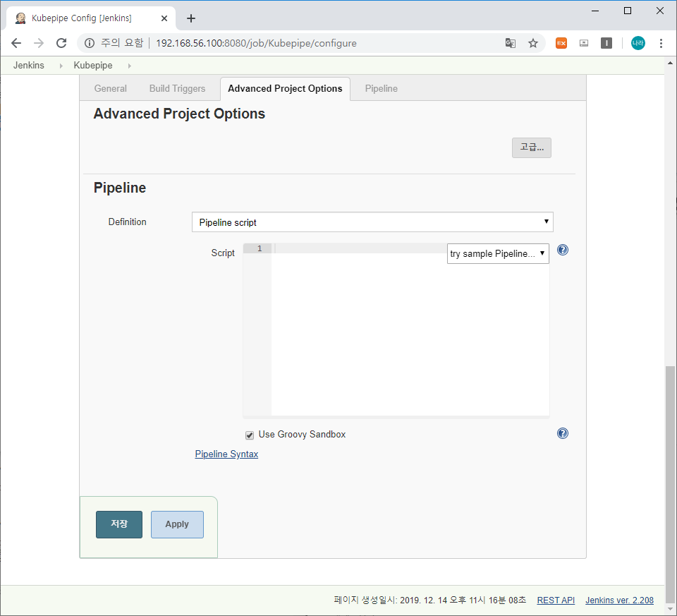
Task: Click the 고급... advanced button
Action: (532, 147)
